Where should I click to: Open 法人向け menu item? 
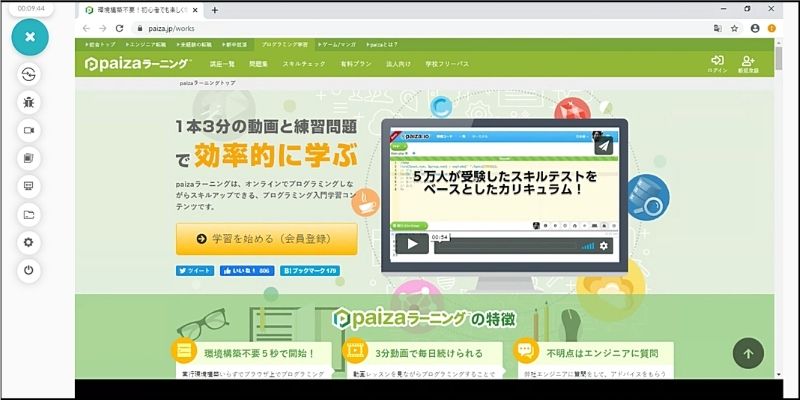pyautogui.click(x=398, y=64)
